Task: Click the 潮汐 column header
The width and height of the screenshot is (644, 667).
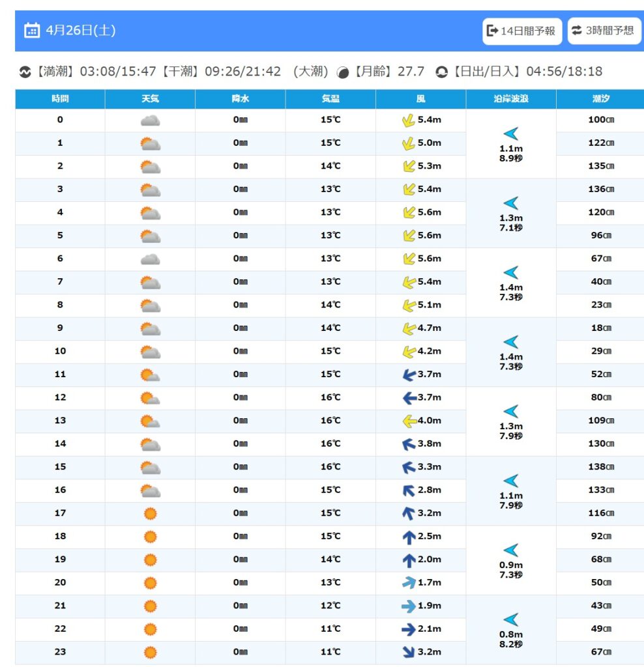Action: [600, 99]
